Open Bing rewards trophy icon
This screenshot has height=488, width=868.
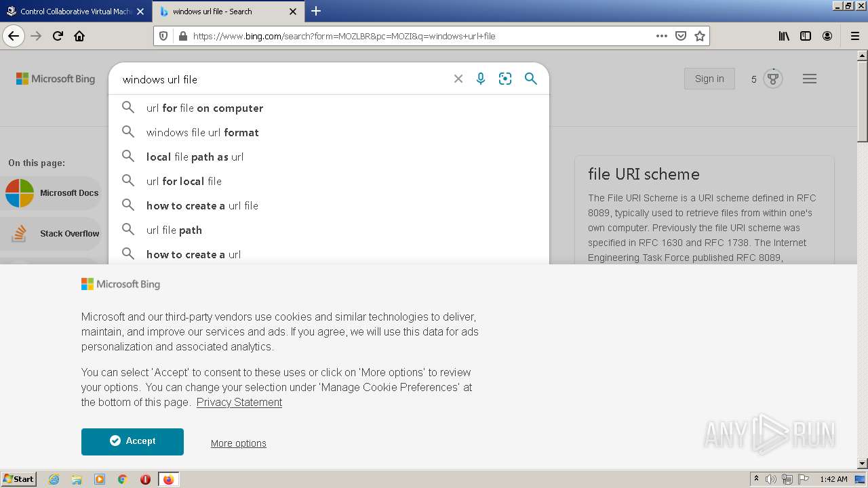772,79
